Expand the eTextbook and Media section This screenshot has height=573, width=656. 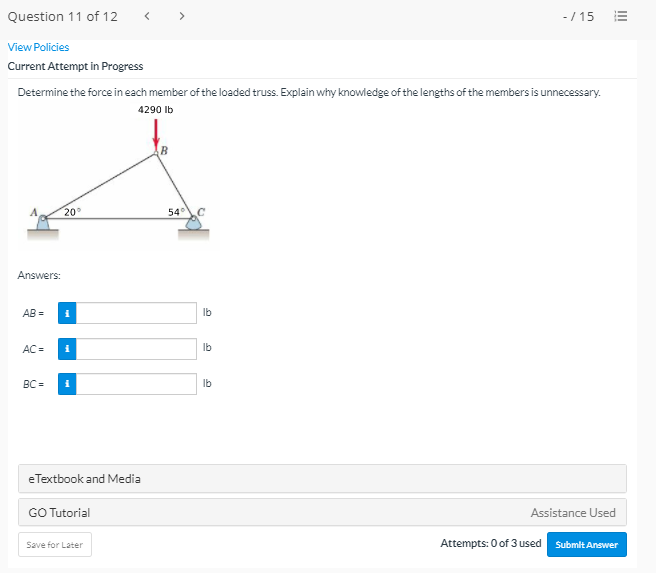pyautogui.click(x=322, y=478)
